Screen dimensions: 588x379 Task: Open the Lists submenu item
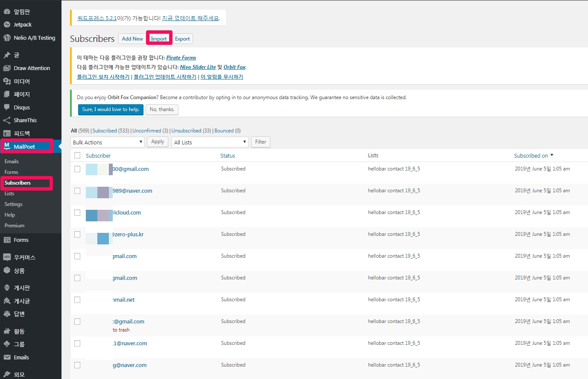(9, 194)
